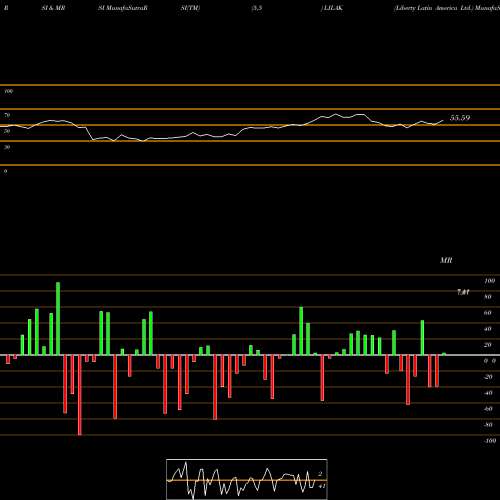Screen dimensions: 500x500
Task: Click the 20 label on the MR axis
Action: [x=488, y=345]
